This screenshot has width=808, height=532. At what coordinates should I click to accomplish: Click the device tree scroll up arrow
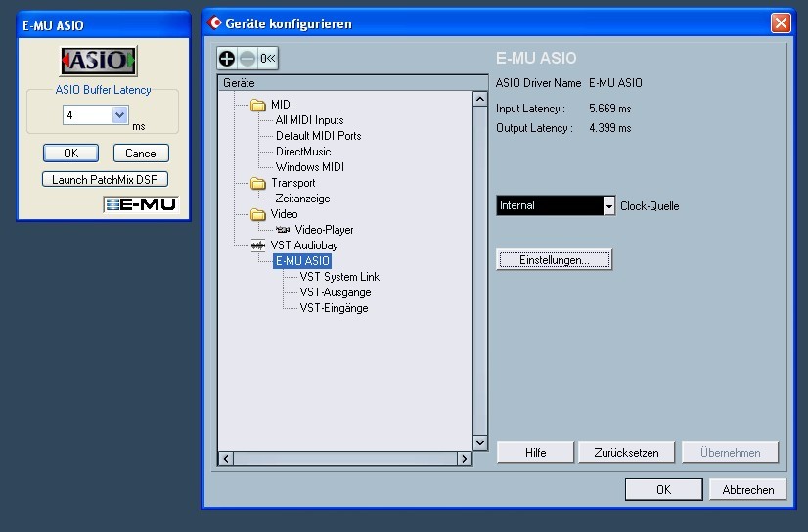coord(479,99)
